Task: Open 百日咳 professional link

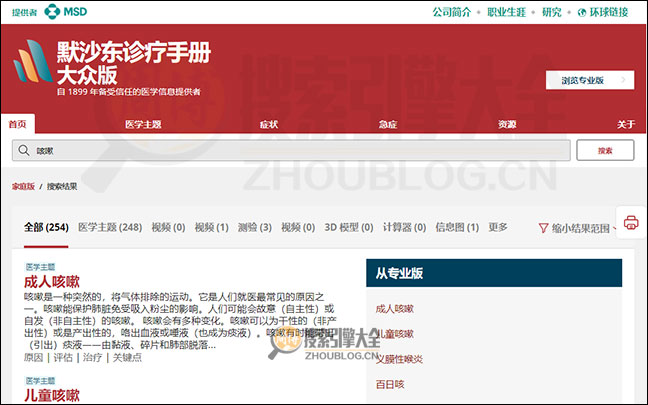Action: pos(390,384)
